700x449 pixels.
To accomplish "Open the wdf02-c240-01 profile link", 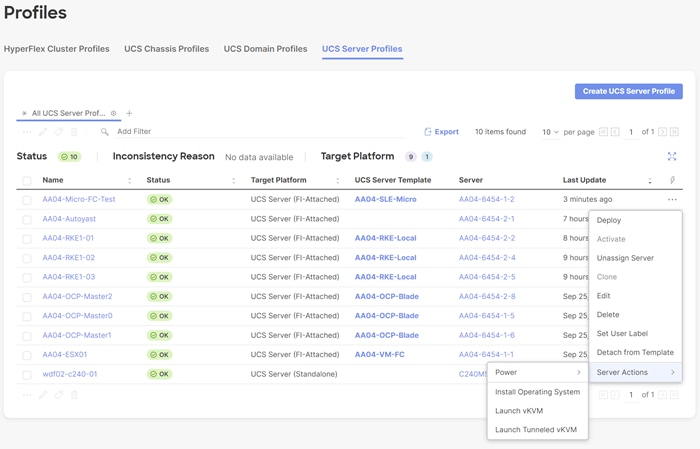I will (70, 374).
